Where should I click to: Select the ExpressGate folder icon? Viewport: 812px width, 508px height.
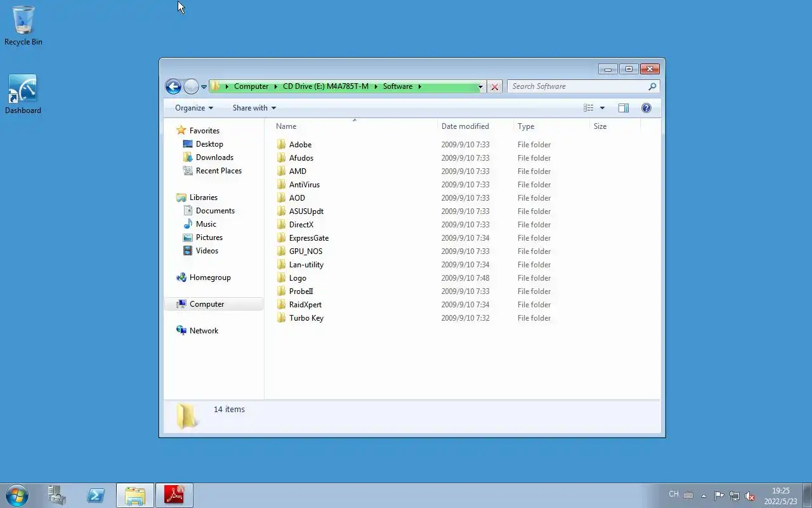coord(282,238)
